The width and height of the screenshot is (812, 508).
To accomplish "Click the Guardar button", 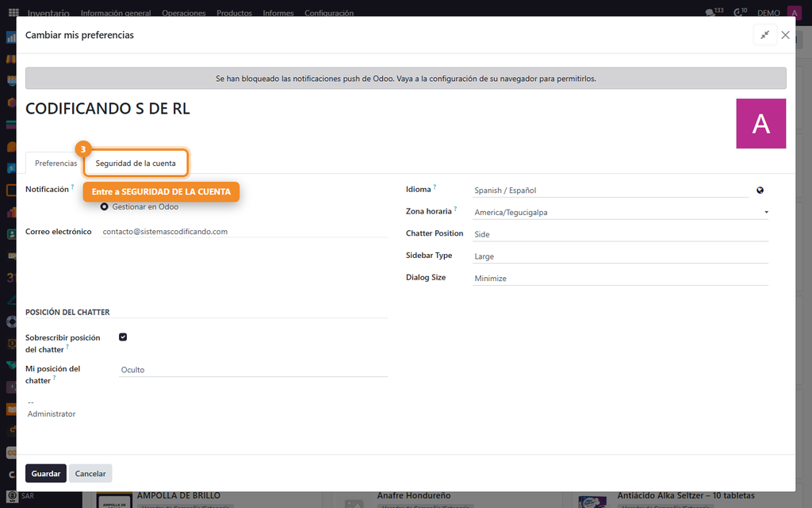I will [45, 473].
